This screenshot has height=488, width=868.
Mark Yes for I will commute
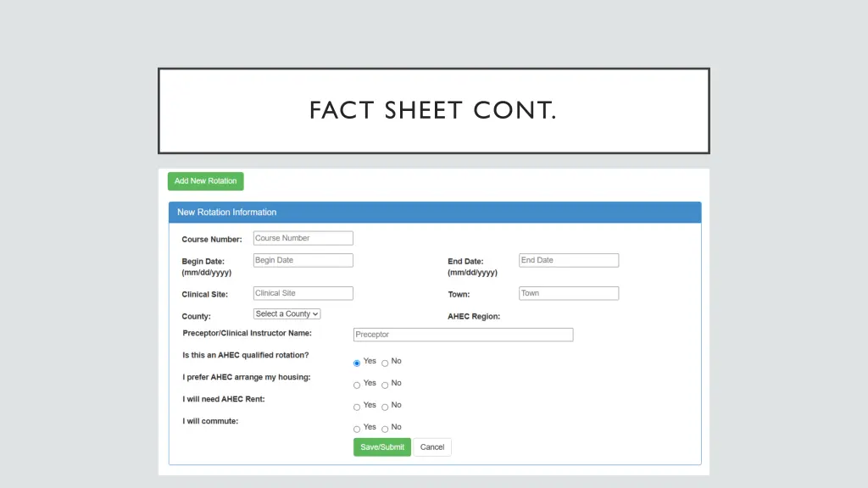(357, 430)
